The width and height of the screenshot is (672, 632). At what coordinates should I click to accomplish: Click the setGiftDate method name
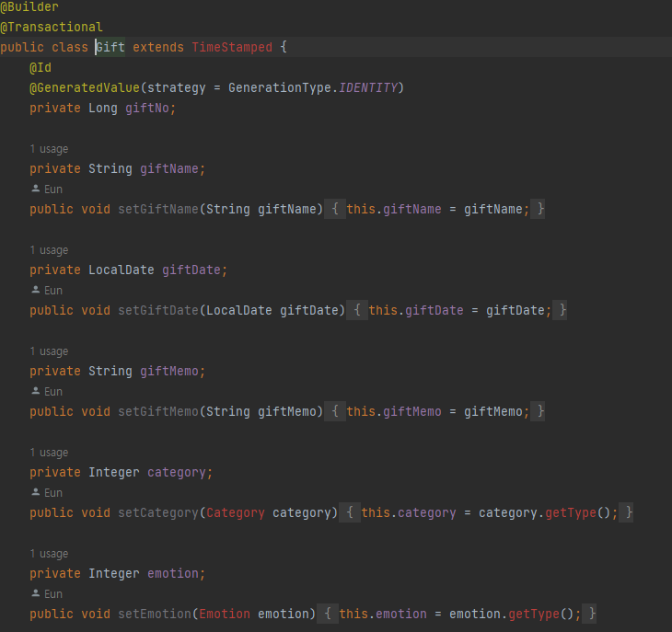point(158,310)
